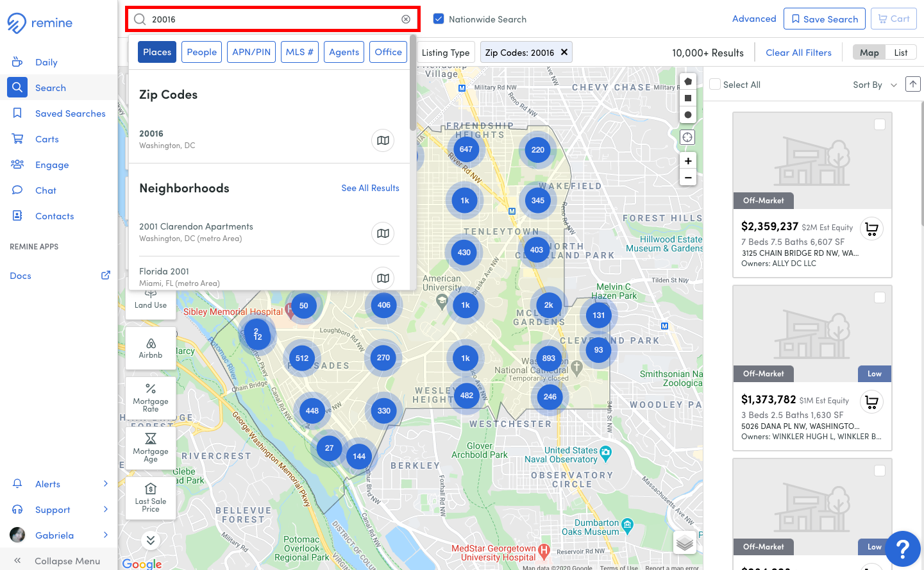The height and width of the screenshot is (570, 924).
Task: Select the third property card checkbox
Action: tap(880, 471)
